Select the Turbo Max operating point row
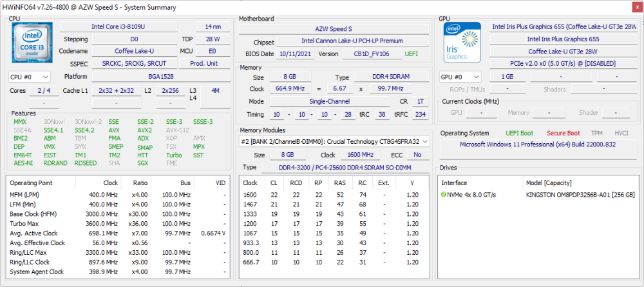Screen dimensions: 644x287 118,224
